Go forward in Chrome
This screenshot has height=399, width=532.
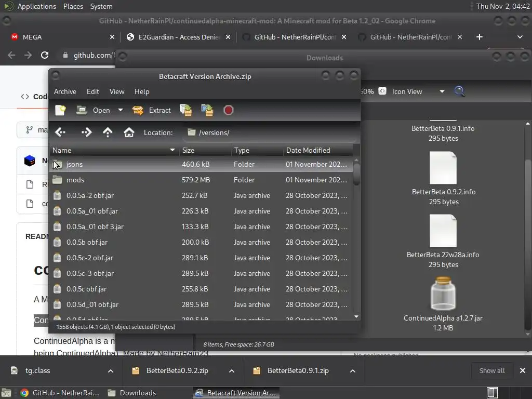click(x=28, y=55)
